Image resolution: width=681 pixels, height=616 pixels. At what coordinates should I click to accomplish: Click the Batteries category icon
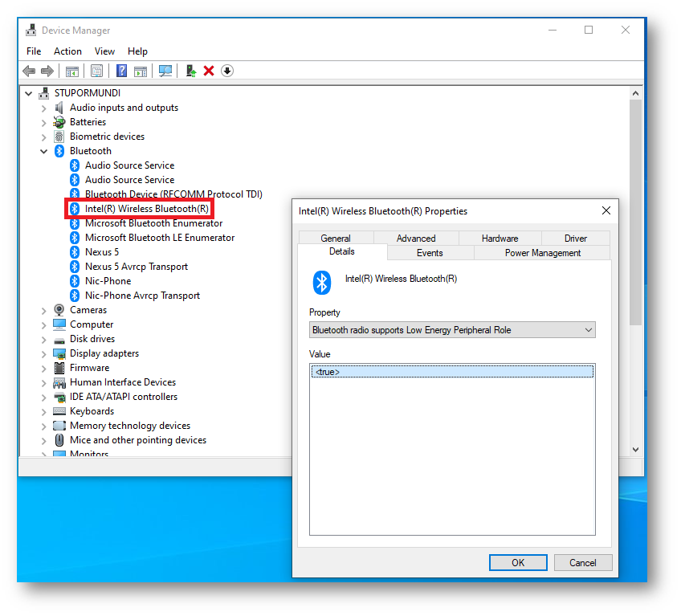[59, 122]
